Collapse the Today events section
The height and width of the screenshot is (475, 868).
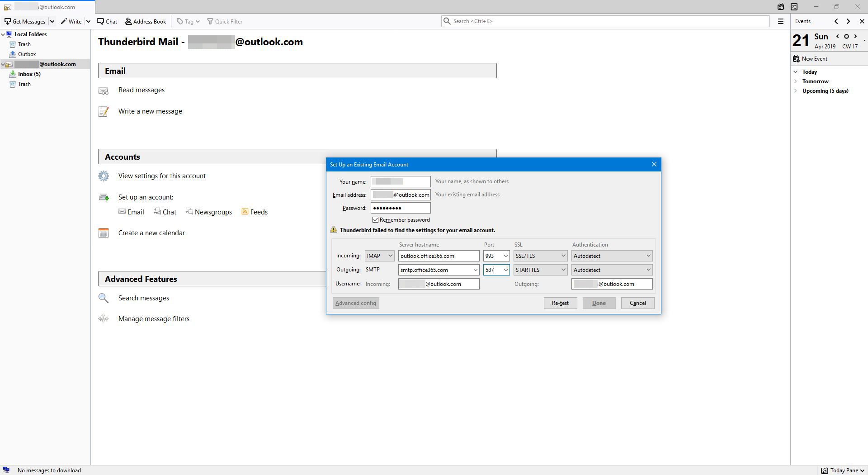click(x=796, y=72)
